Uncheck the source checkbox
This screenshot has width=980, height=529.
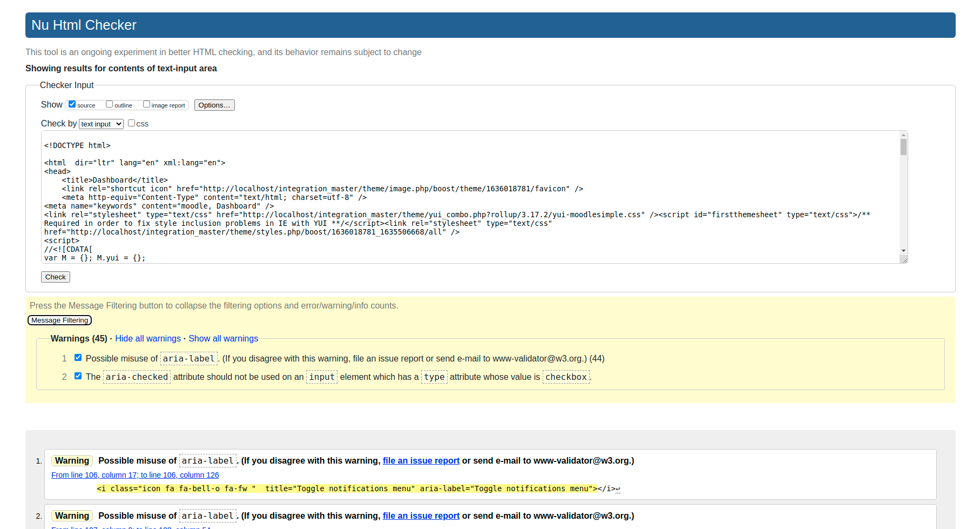click(72, 104)
